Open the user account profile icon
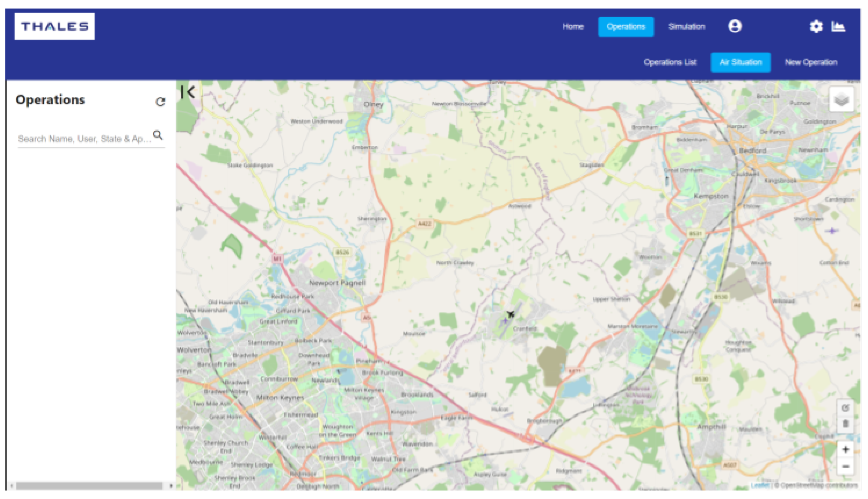The width and height of the screenshot is (868, 499). click(734, 26)
